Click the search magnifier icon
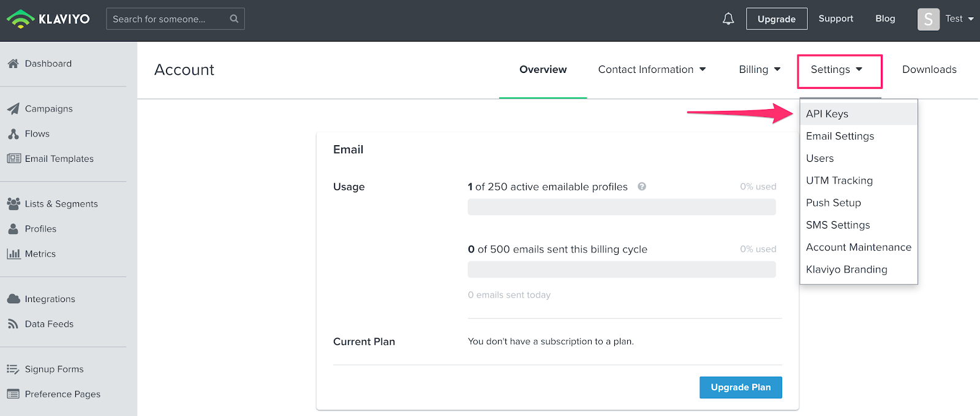980x416 pixels. click(x=234, y=19)
